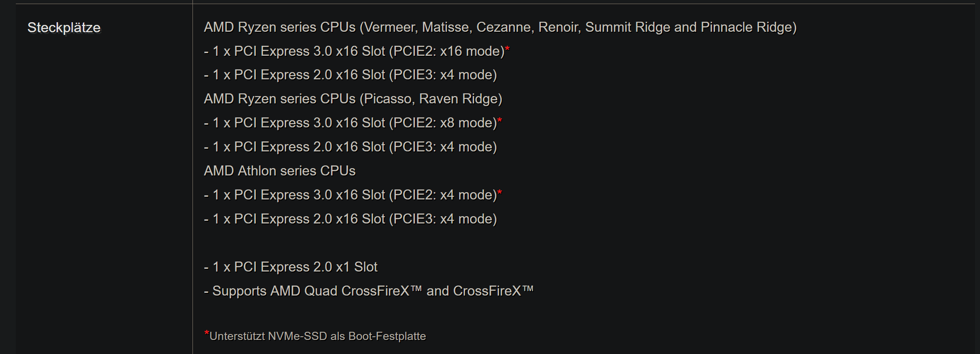Click the Quad CrossFireX support line

(x=369, y=291)
